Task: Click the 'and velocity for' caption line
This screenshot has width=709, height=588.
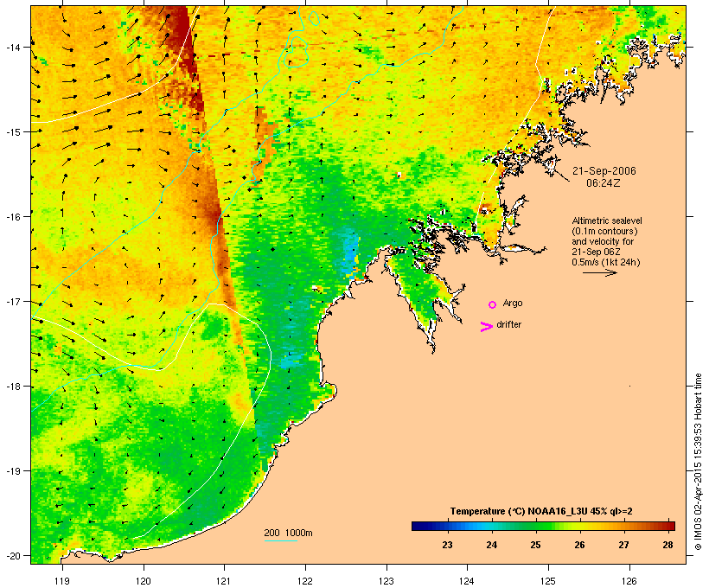Action: coord(603,241)
